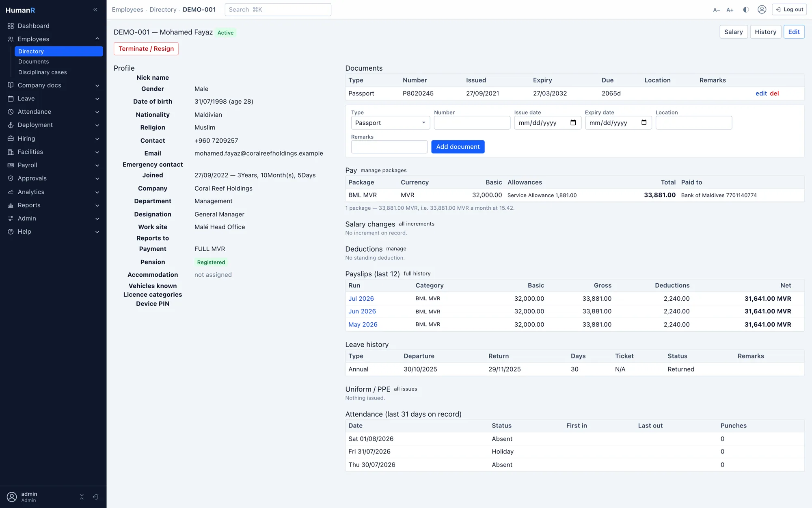Click the Reports bar-chart icon
812x508 pixels.
[11, 205]
